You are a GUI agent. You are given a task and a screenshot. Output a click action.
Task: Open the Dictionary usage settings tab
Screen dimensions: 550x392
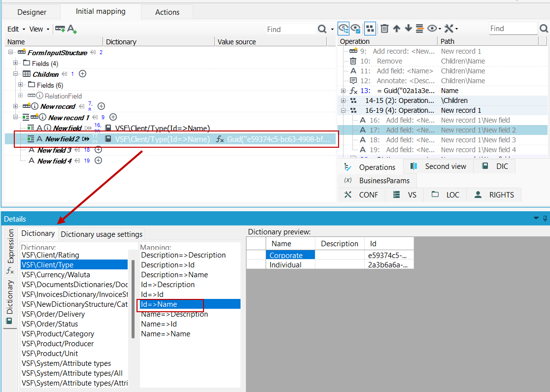click(102, 234)
